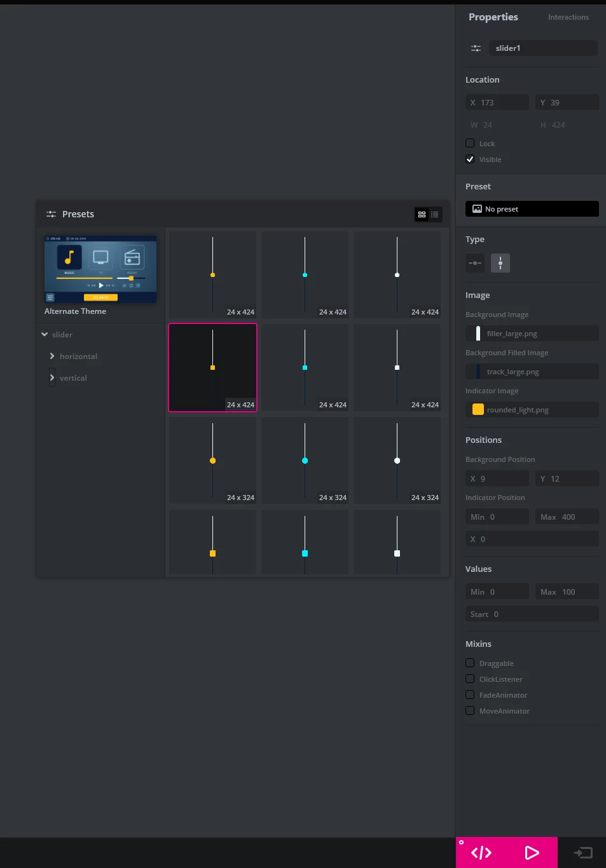Edit Indicator Position Min field
This screenshot has height=868, width=606.
click(x=497, y=517)
